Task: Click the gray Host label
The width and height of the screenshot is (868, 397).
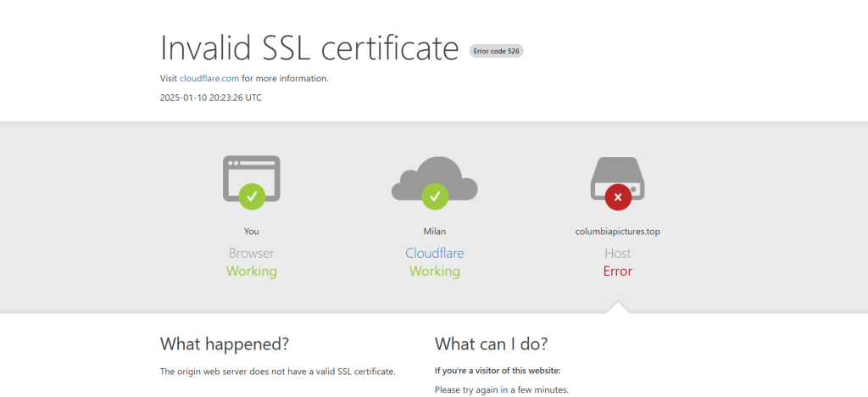Action: pyautogui.click(x=618, y=253)
